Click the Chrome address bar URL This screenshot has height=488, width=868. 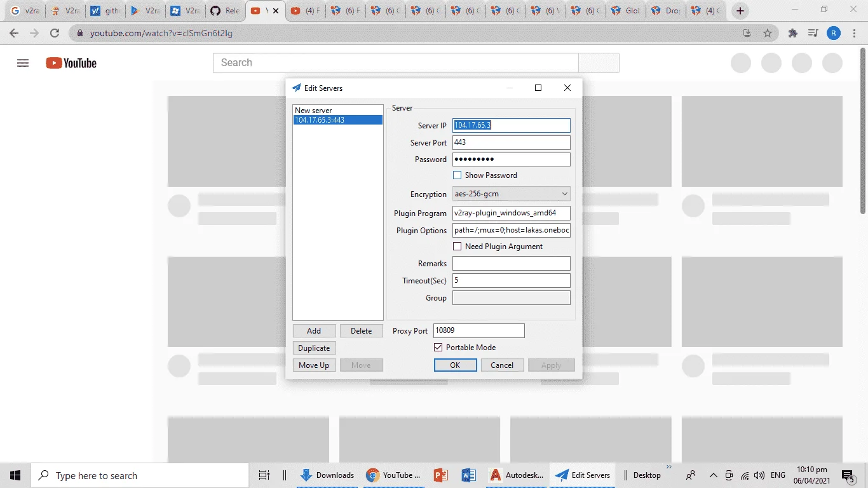[161, 33]
